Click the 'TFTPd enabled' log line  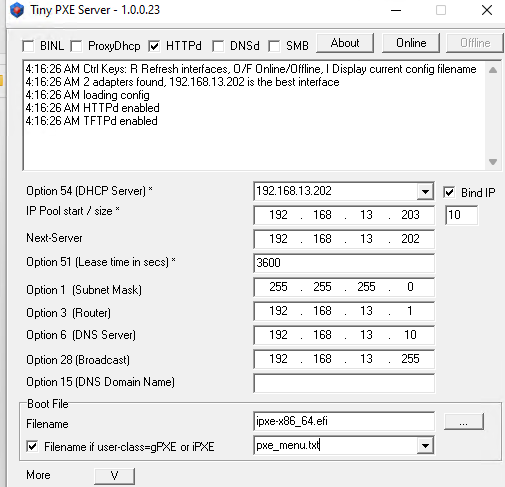pos(91,121)
